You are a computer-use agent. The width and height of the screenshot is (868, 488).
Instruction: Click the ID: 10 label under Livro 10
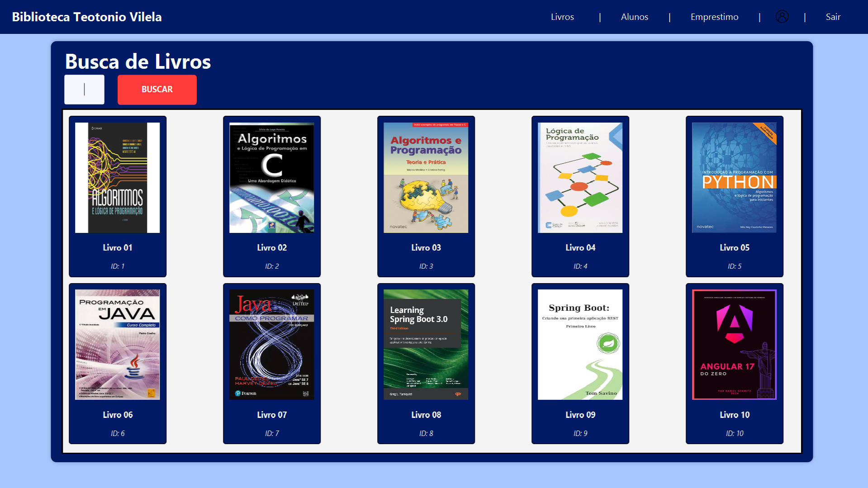tap(734, 433)
